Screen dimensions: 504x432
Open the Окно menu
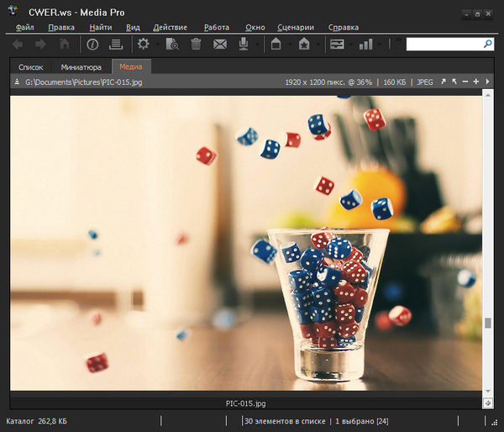point(255,28)
